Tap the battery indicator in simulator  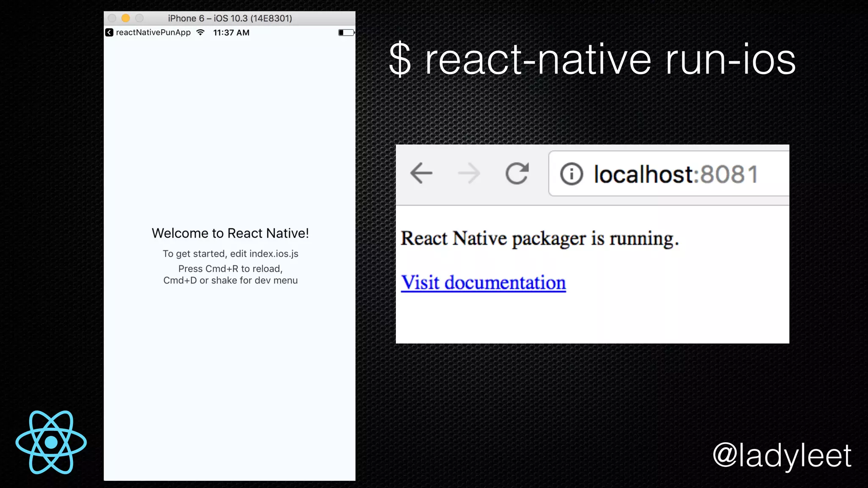[x=346, y=33]
